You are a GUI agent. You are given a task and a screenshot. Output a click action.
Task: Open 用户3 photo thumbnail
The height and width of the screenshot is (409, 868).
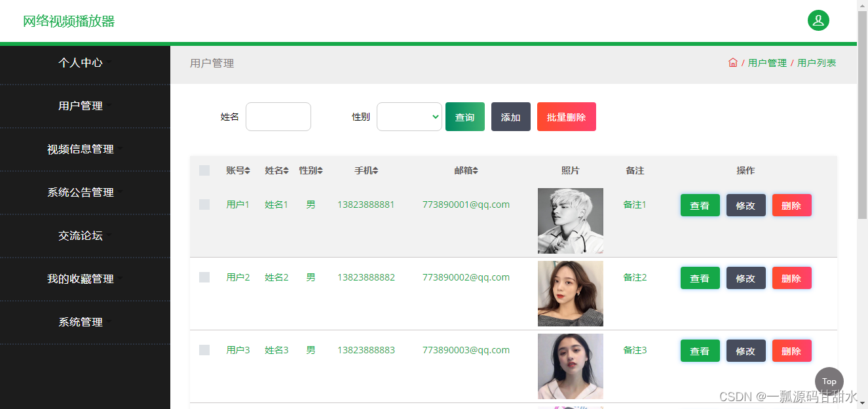coord(571,366)
